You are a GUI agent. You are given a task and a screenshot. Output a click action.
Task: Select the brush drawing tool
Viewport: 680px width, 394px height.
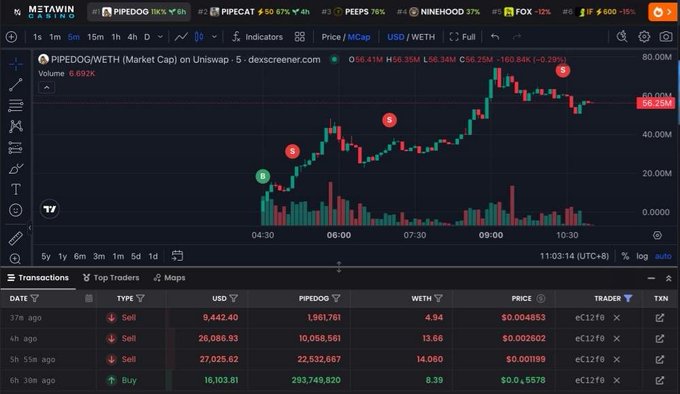point(16,168)
